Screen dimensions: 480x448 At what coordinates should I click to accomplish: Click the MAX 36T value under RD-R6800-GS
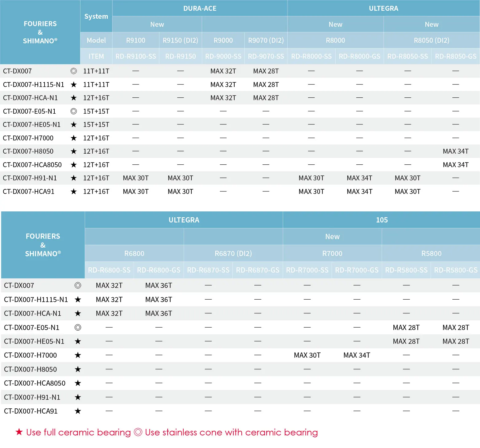click(x=158, y=285)
